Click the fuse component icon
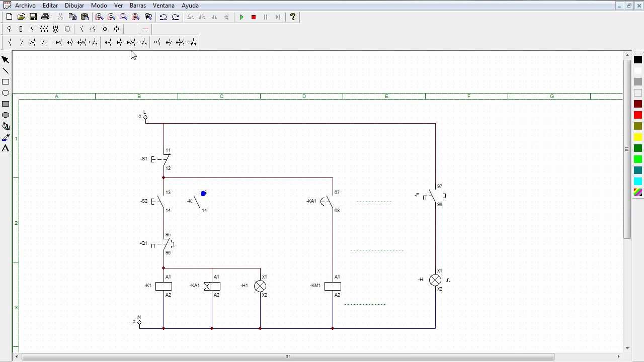 (21, 29)
